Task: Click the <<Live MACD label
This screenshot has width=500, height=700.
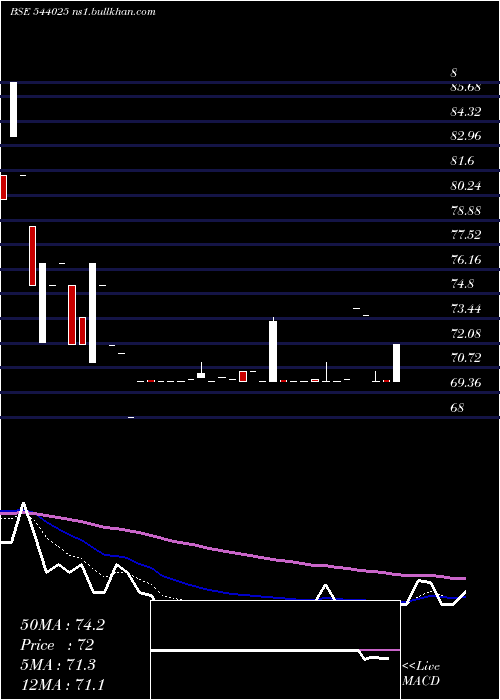Action: 421,674
